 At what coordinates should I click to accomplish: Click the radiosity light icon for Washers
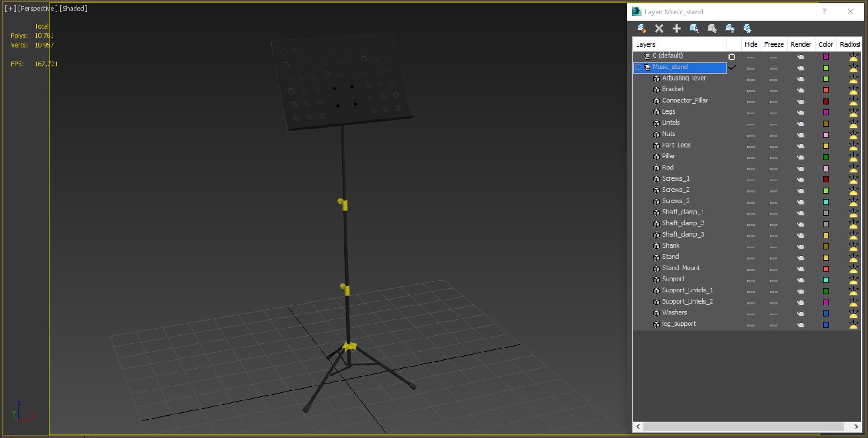853,313
